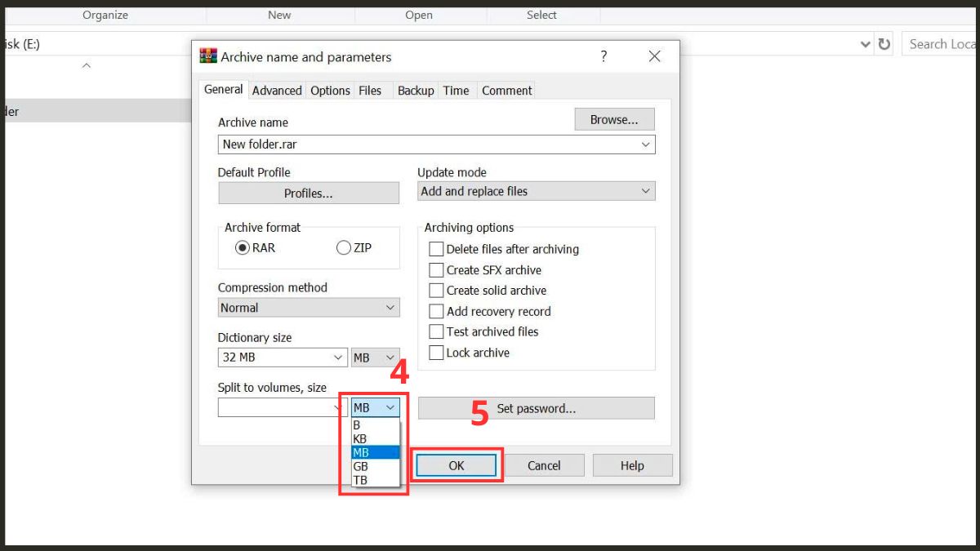Image resolution: width=980 pixels, height=551 pixels.
Task: Expand the address bar history chevron
Action: pyautogui.click(x=866, y=44)
